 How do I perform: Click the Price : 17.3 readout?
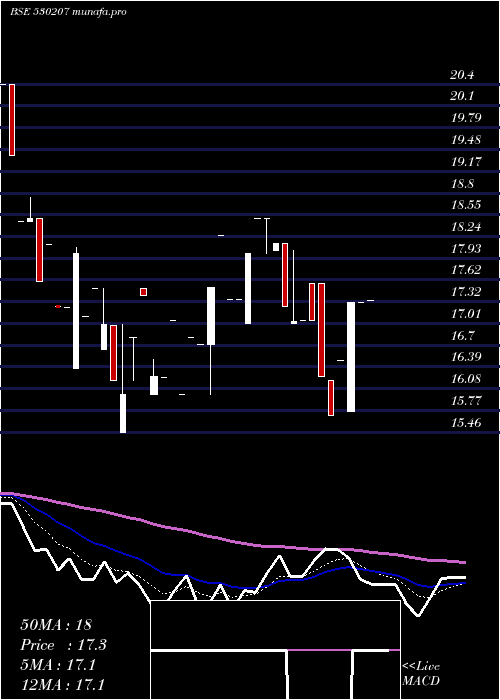click(x=64, y=645)
